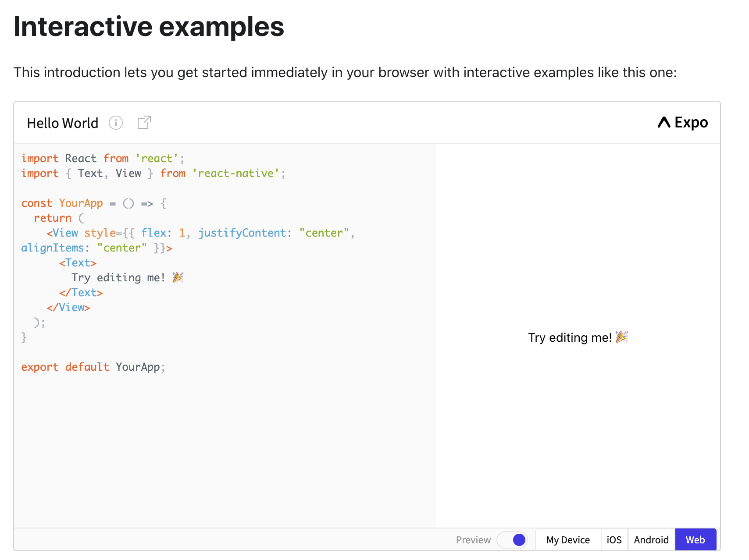Viewport: 749px width, 560px height.
Task: Select the Web tab
Action: point(695,540)
